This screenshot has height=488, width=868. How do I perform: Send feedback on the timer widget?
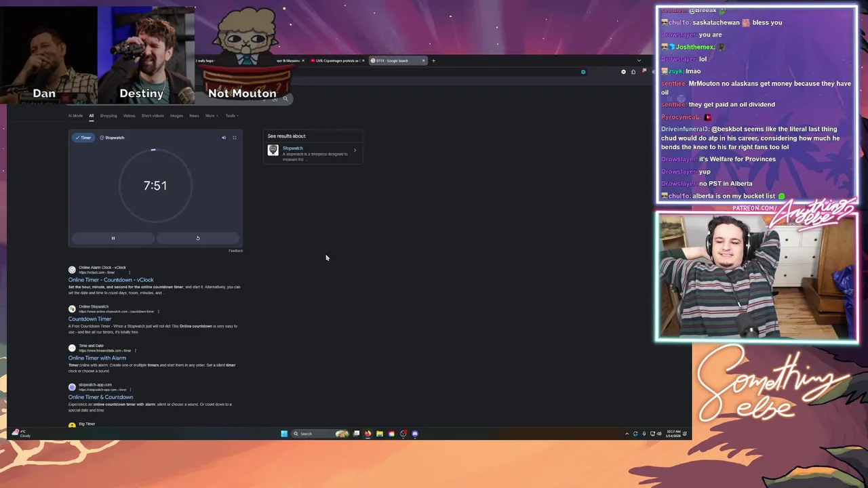(235, 251)
